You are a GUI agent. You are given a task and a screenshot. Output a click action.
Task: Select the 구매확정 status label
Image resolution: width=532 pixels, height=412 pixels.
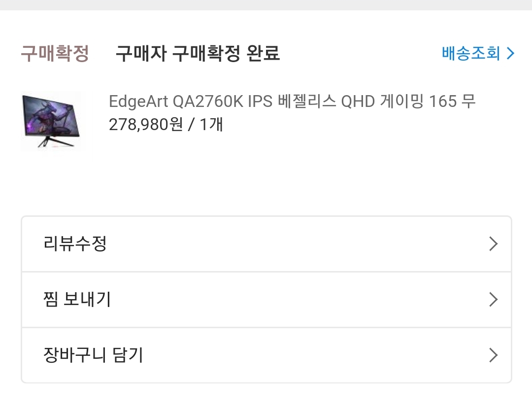pyautogui.click(x=55, y=53)
